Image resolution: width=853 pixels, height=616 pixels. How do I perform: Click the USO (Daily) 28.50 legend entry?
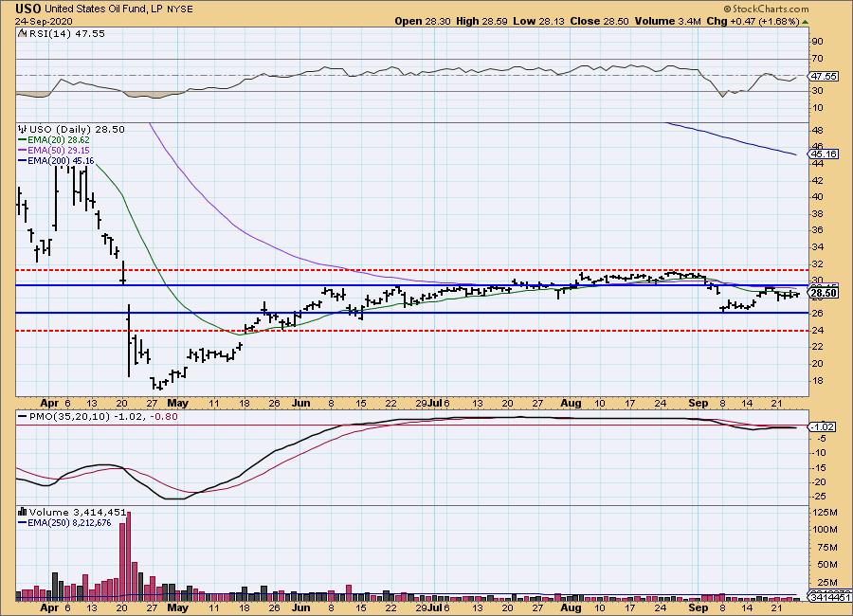click(77, 130)
